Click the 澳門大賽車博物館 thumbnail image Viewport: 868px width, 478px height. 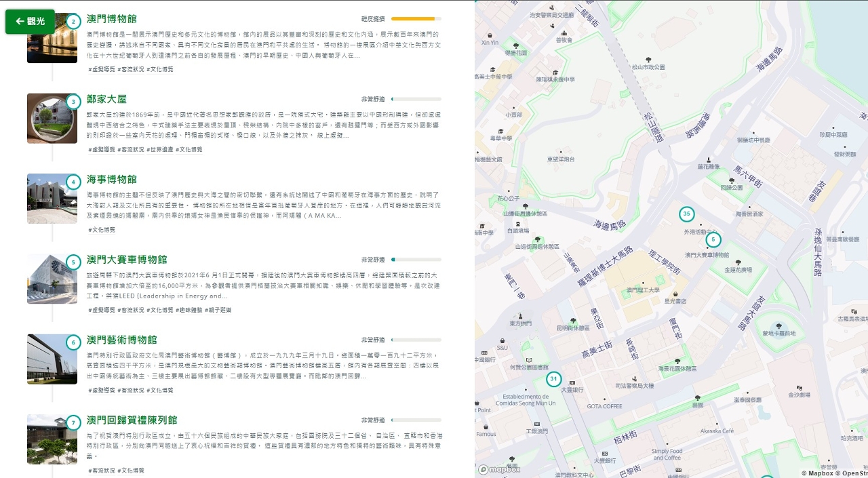(52, 279)
